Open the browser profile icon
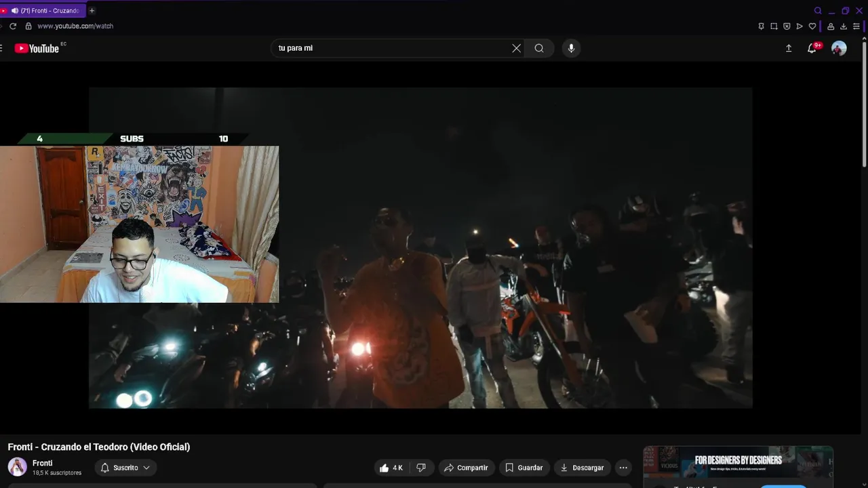The width and height of the screenshot is (868, 488). click(x=831, y=26)
